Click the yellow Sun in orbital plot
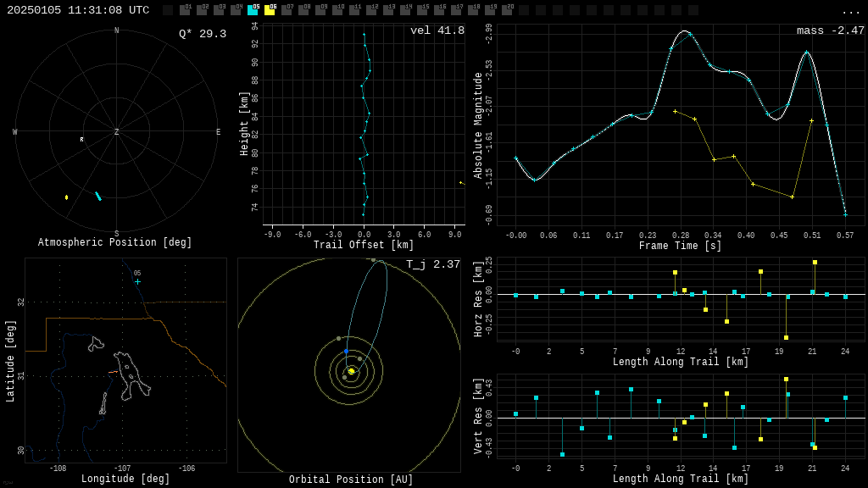Image resolution: width=868 pixels, height=488 pixels. [351, 371]
